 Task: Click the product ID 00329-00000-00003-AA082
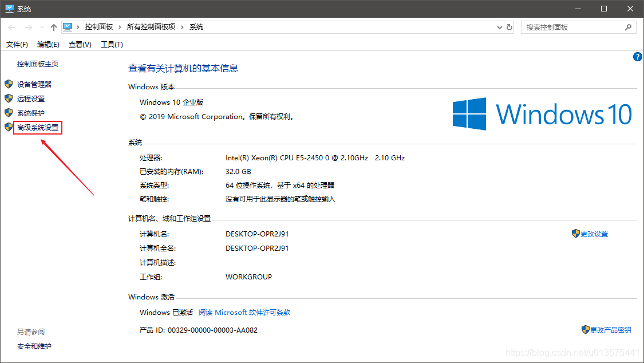pyautogui.click(x=213, y=330)
